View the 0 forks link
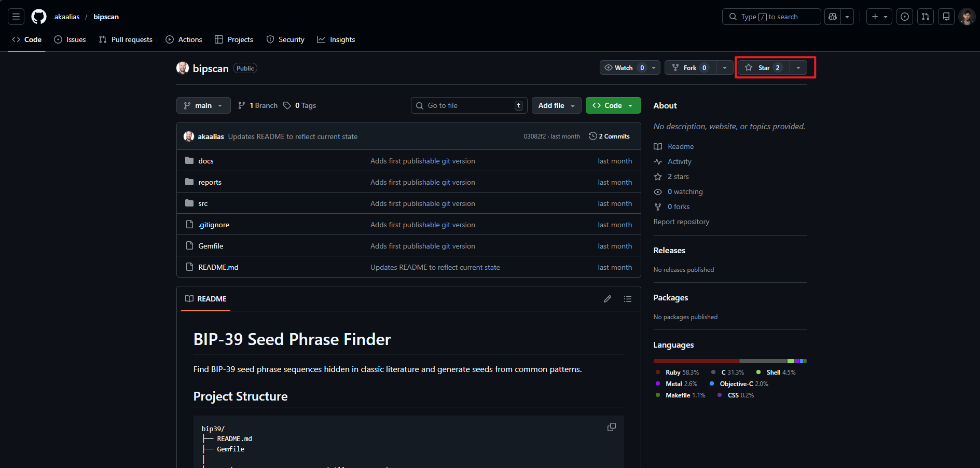This screenshot has width=980, height=468. coord(672,207)
